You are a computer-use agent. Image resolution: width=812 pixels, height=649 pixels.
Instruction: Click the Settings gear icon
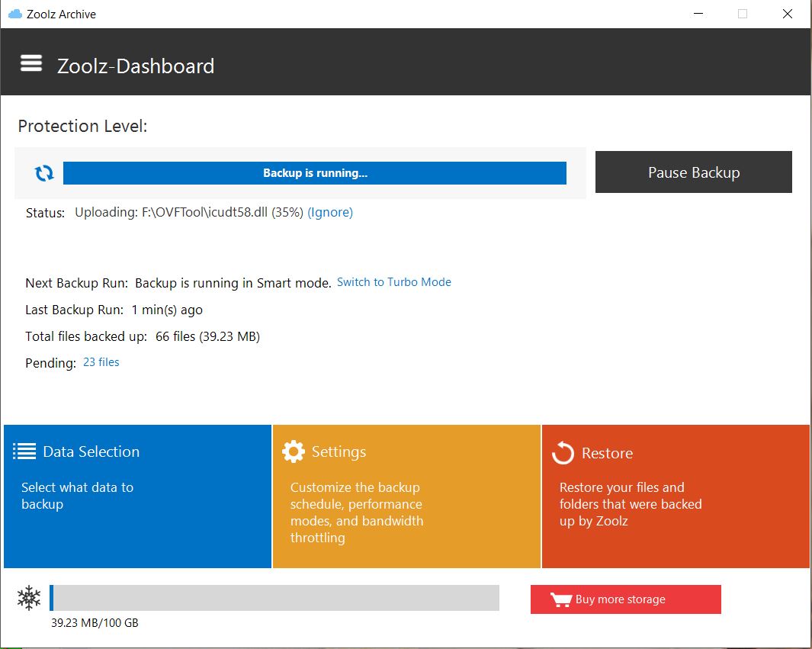[294, 451]
